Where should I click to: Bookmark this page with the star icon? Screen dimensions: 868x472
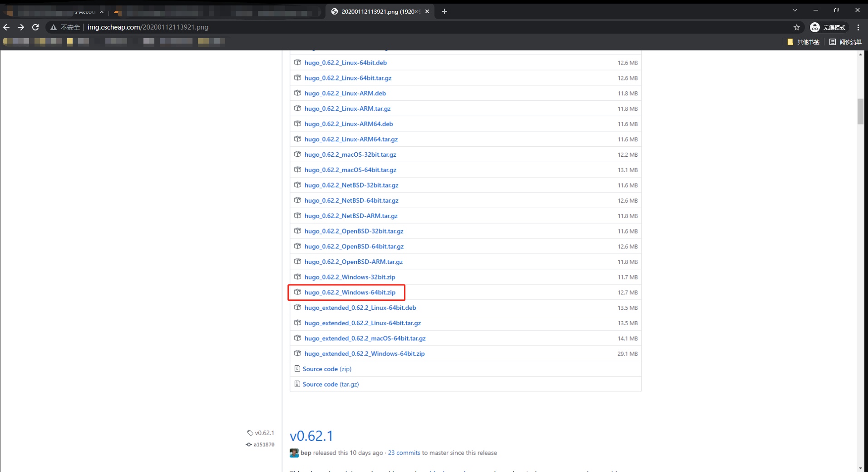[797, 27]
